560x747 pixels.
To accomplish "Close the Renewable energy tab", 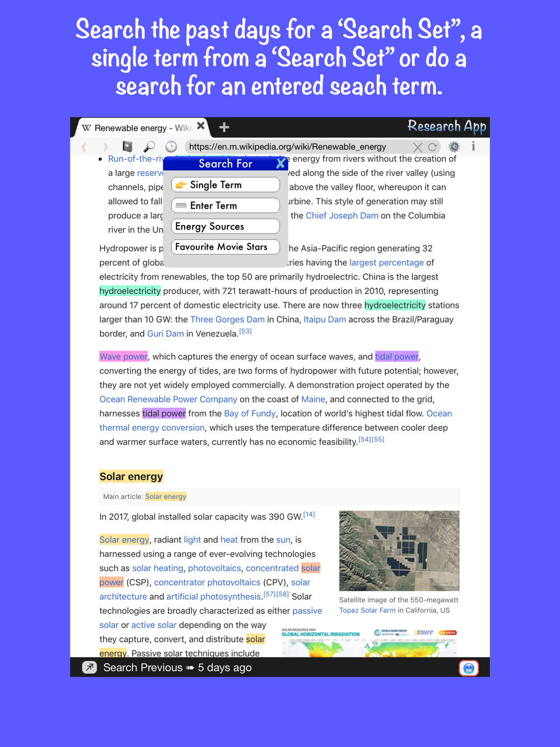I will tap(200, 126).
